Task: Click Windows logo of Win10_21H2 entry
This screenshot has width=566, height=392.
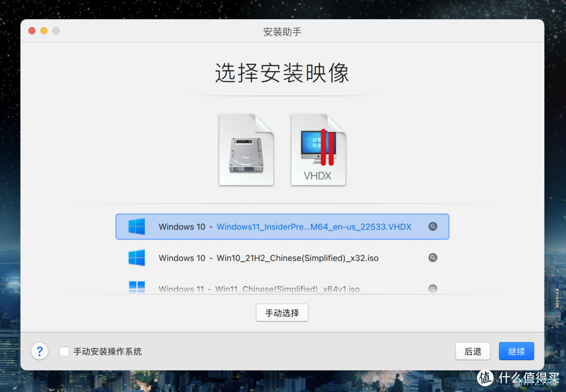Action: pos(137,258)
